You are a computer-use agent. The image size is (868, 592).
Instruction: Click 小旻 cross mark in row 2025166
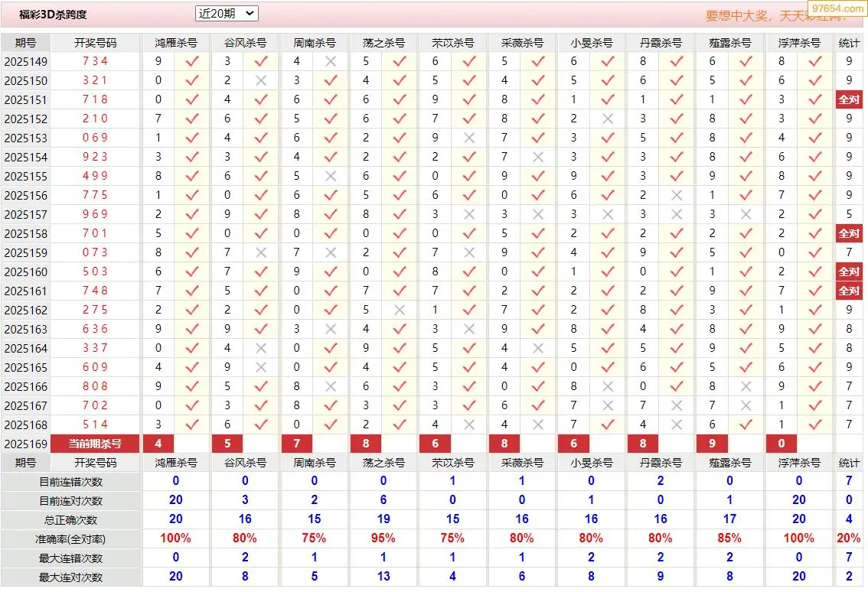pyautogui.click(x=607, y=387)
